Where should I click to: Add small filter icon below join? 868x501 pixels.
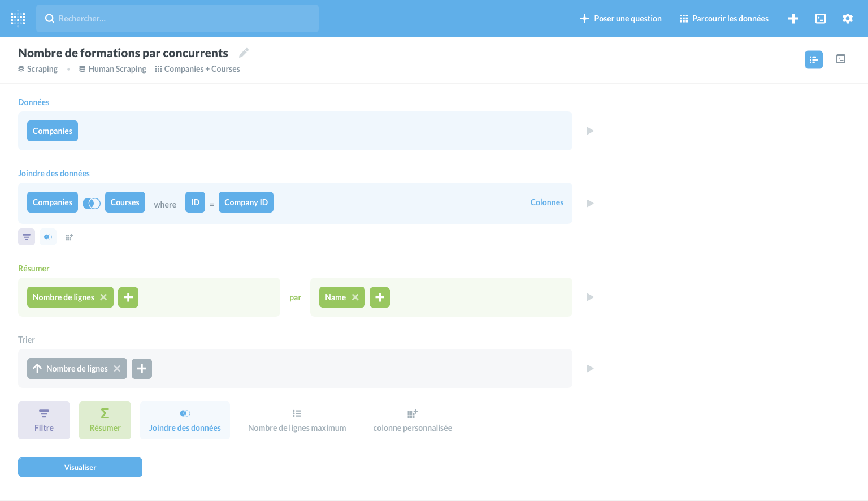(x=27, y=237)
